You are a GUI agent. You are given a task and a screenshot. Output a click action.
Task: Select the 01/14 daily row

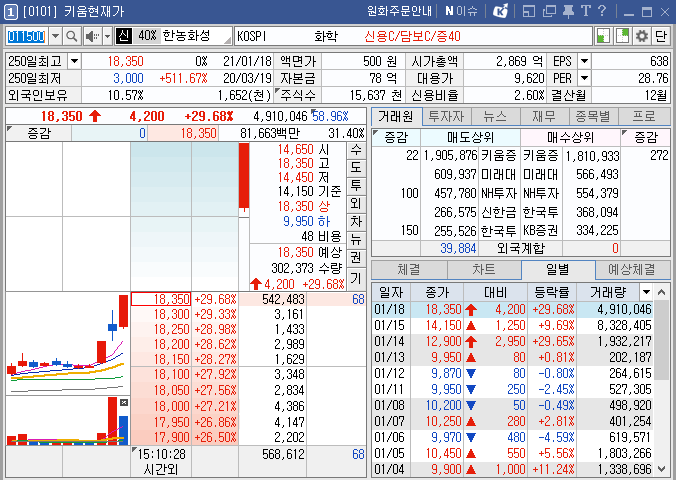pos(513,341)
